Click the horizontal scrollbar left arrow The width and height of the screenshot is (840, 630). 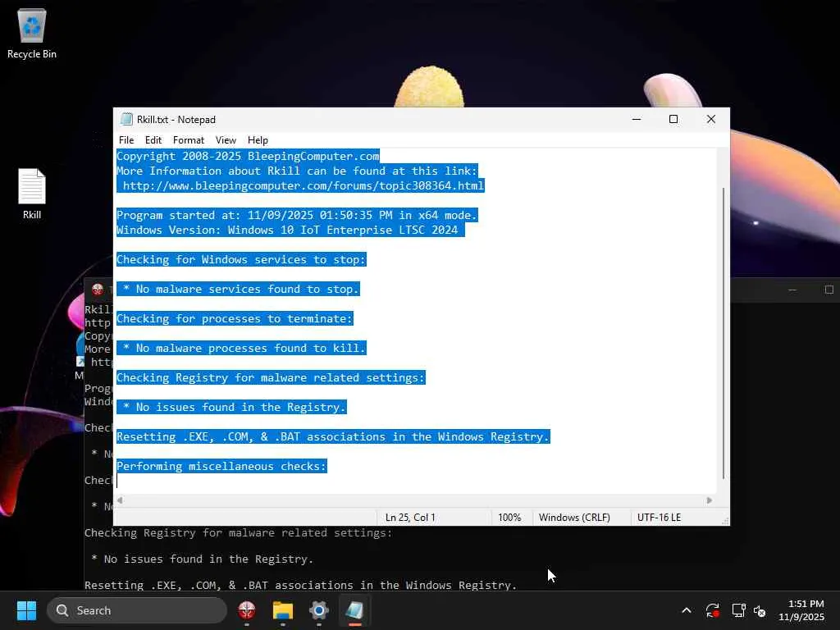(x=120, y=500)
